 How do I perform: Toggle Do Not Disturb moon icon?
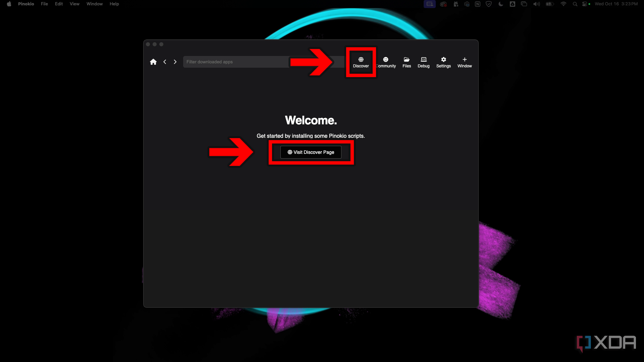click(x=501, y=4)
